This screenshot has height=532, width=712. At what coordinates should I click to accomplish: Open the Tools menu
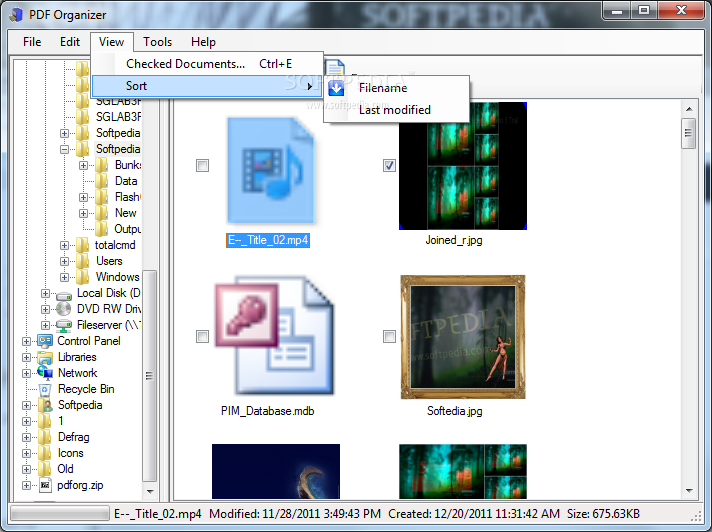click(158, 42)
